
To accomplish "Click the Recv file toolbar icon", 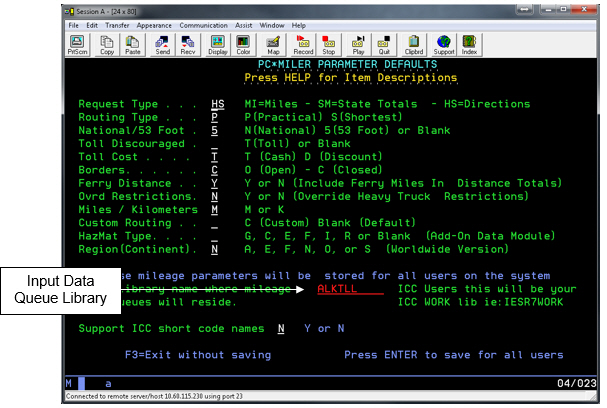I will 188,45.
